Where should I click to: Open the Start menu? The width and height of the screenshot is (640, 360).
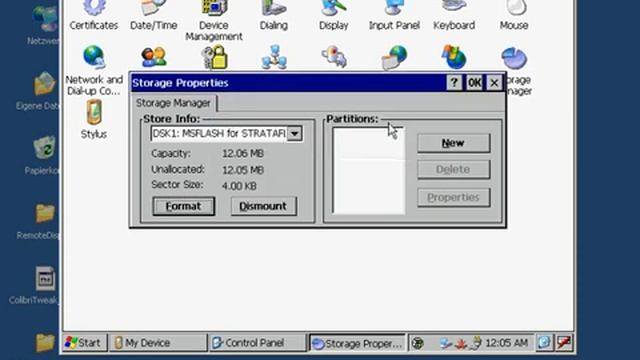click(84, 343)
